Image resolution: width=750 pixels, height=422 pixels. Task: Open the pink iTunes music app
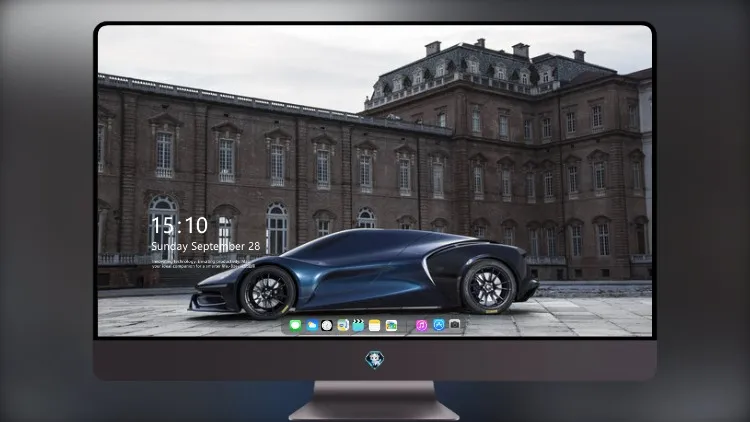click(x=421, y=326)
